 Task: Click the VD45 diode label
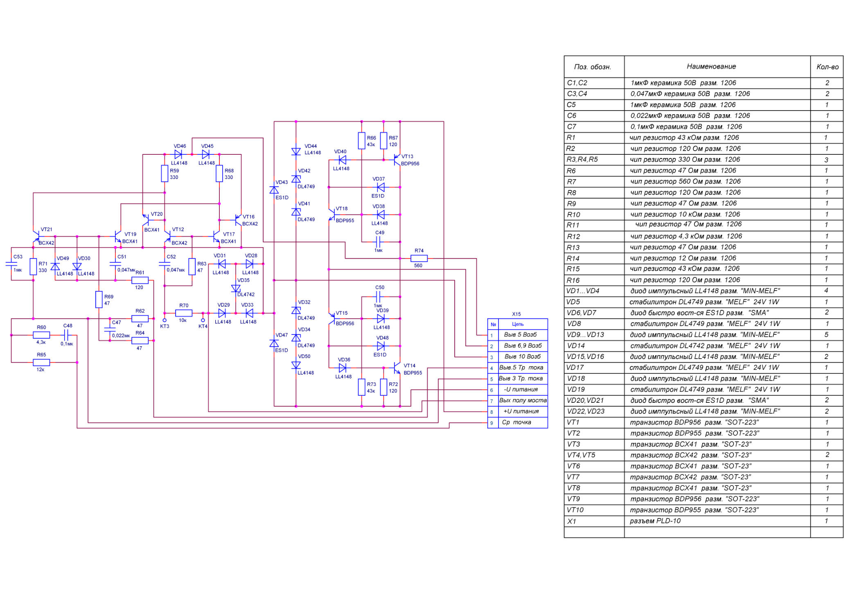[x=207, y=146]
